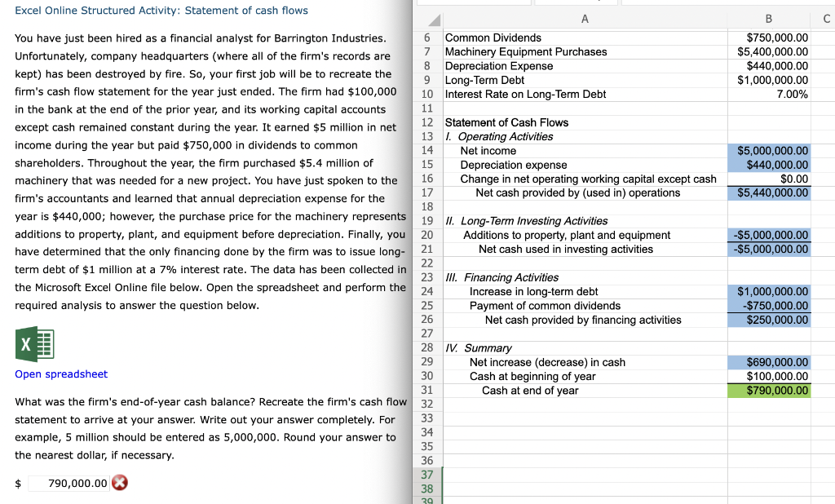Select the Depreciation expense label cell
This screenshot has height=504, width=835.
tap(506, 165)
